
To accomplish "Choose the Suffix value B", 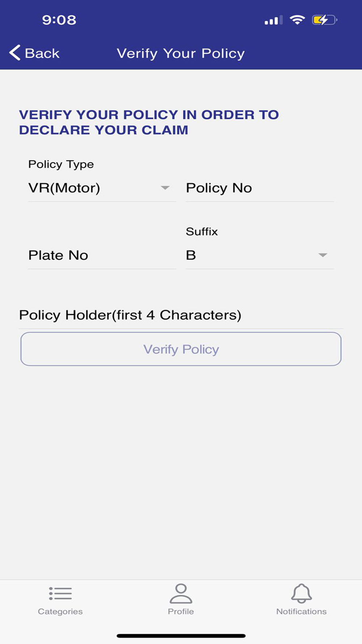I will pyautogui.click(x=191, y=255).
